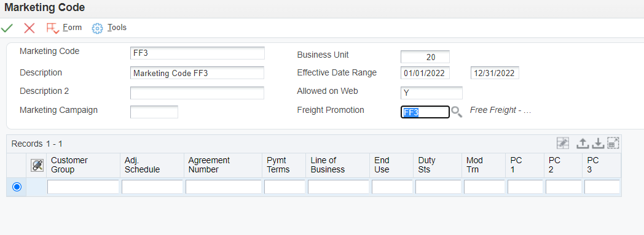Click the Description 2 label

(x=44, y=91)
